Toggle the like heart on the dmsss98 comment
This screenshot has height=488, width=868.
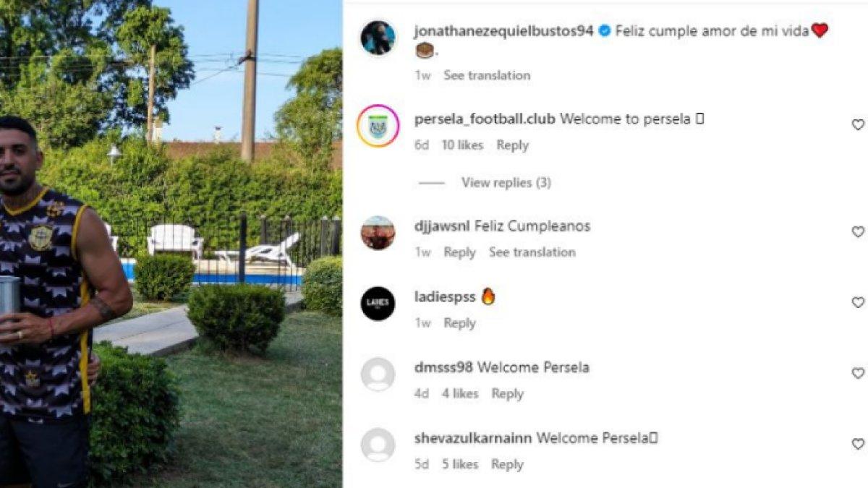[858, 373]
